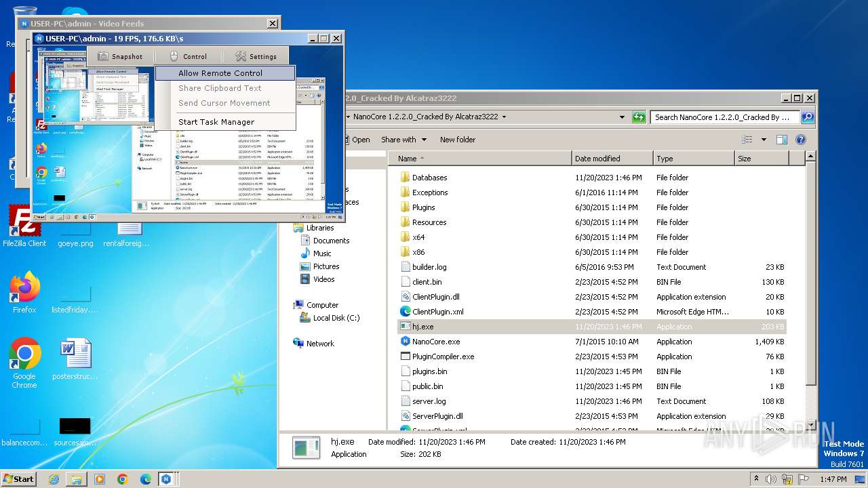Select the Exceptions folder icon
The height and width of the screenshot is (488, 868).
tap(406, 192)
